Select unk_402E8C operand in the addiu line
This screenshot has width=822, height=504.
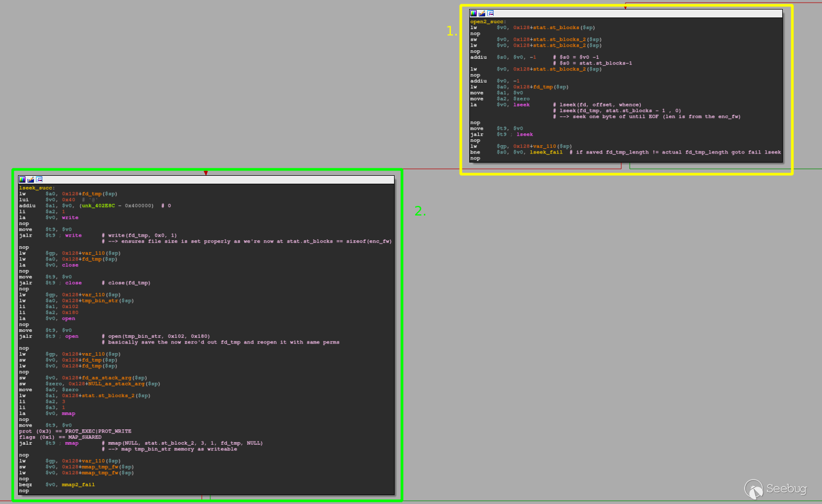click(98, 206)
